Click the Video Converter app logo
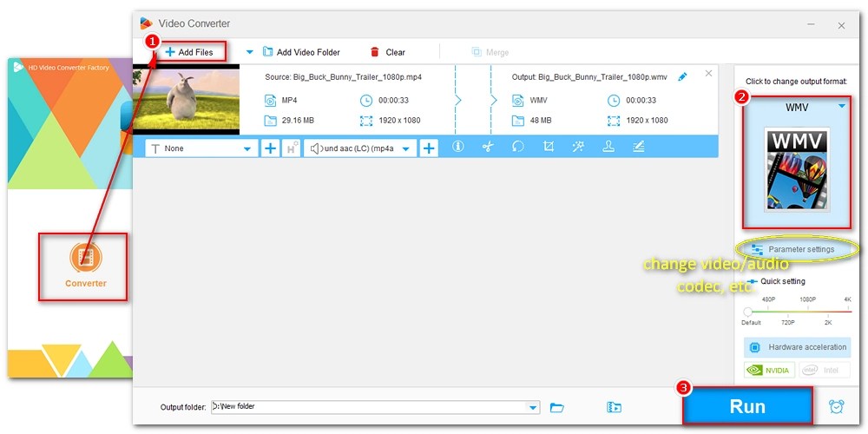Screen dimensions: 868x434 [x=146, y=23]
